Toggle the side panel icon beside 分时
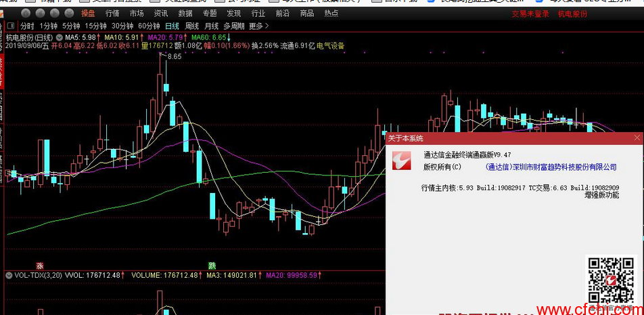The height and width of the screenshot is (315, 644). tap(10, 26)
